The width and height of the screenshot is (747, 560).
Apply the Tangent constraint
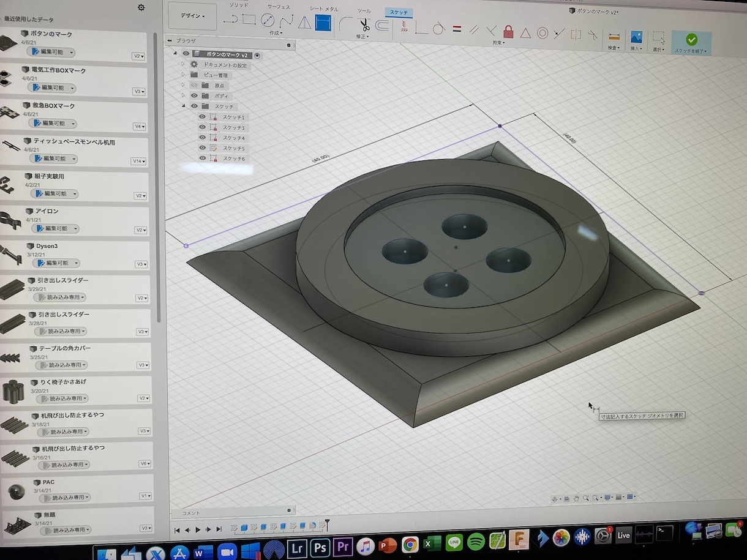point(438,28)
